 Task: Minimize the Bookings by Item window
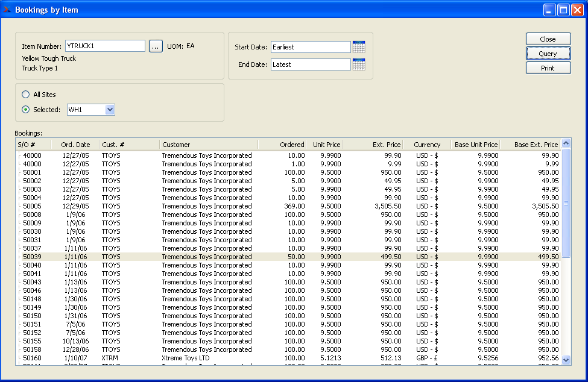coord(549,10)
